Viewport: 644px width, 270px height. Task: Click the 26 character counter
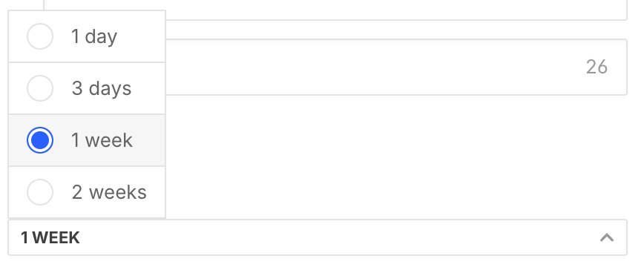(597, 67)
